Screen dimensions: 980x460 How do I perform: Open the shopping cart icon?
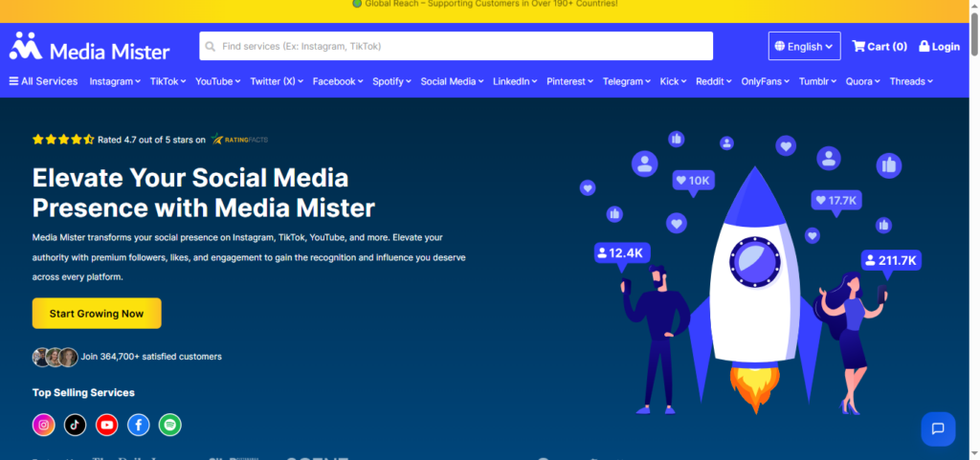(858, 46)
